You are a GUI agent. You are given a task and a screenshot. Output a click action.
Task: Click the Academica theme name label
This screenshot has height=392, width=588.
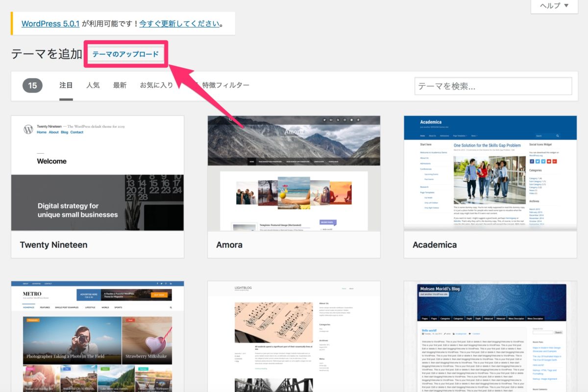(x=435, y=245)
